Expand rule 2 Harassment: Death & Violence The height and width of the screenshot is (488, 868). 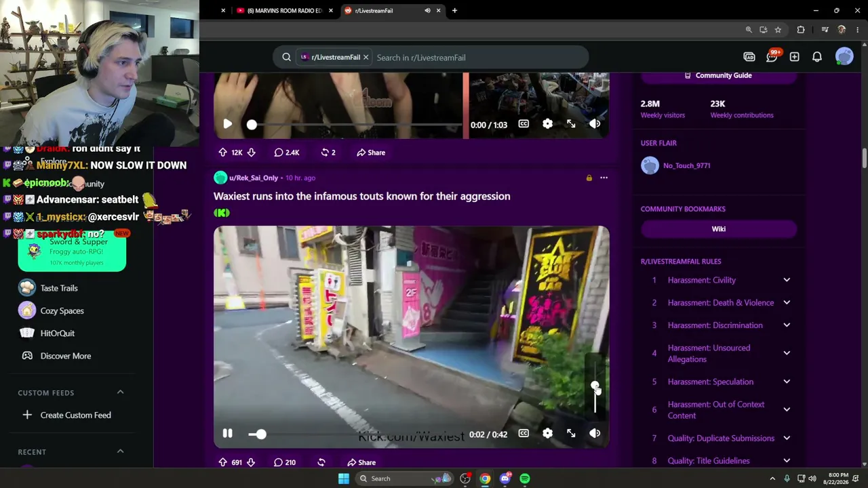pos(787,302)
